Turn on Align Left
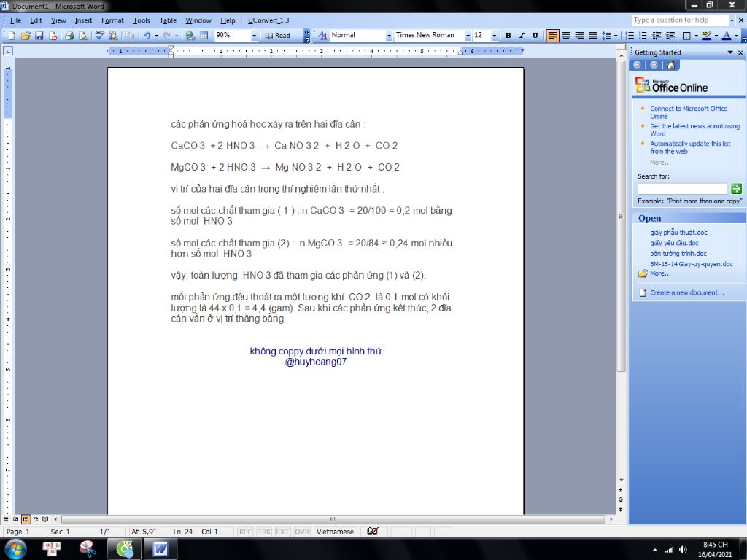 click(552, 36)
